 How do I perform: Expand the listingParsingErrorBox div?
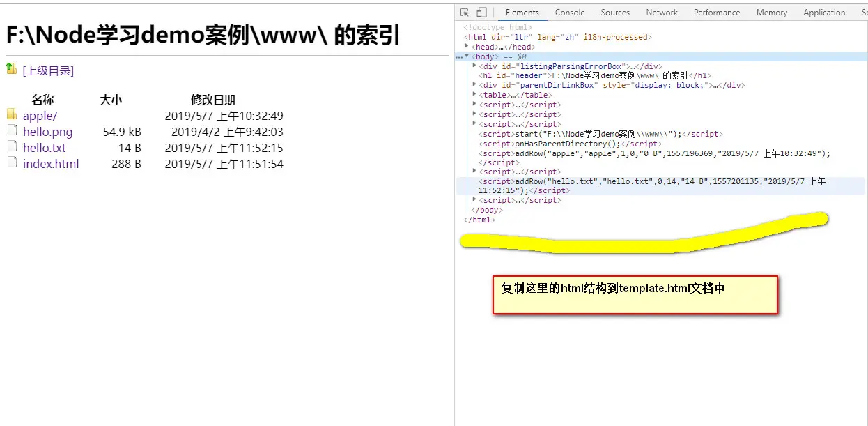coord(474,66)
